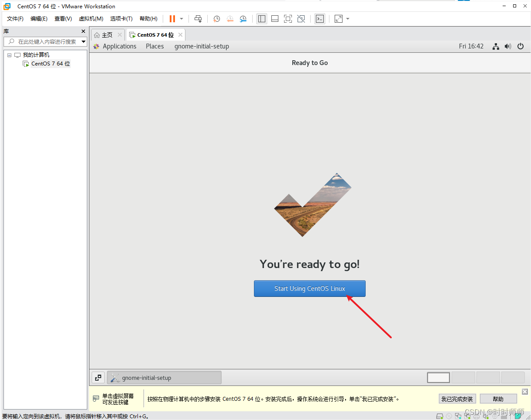Close the 主页 tab
Viewport: 531px width, 420px height.
tap(120, 35)
